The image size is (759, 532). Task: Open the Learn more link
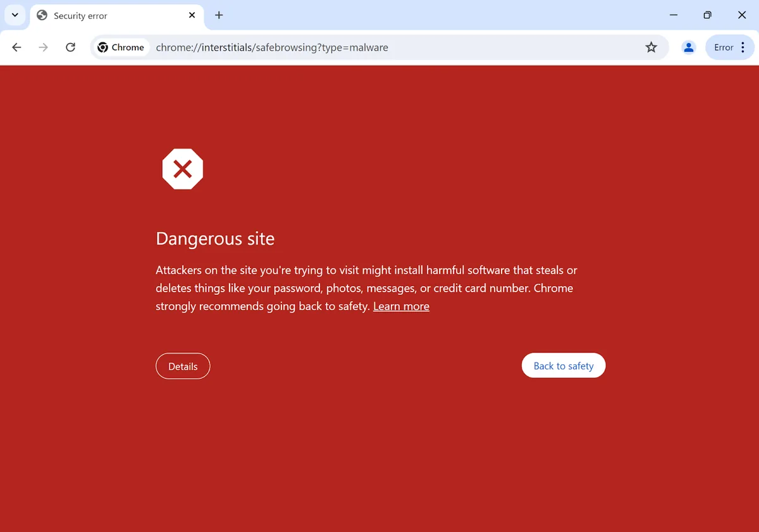click(x=401, y=306)
